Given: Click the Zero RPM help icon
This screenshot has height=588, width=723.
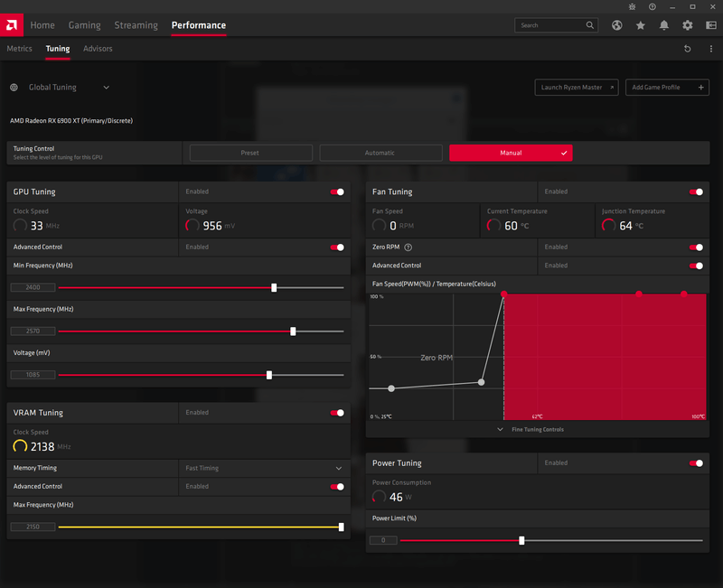Looking at the screenshot, I should [408, 247].
